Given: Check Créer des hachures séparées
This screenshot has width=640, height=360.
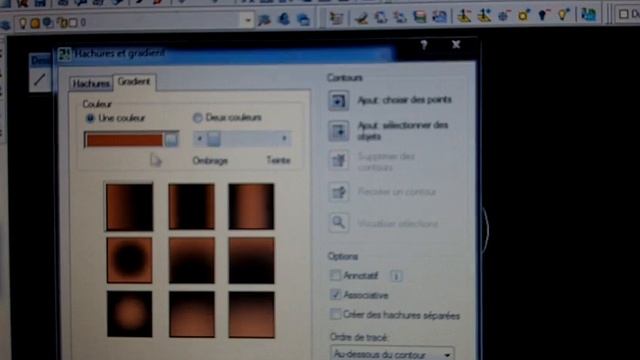Looking at the screenshot, I should 335,314.
